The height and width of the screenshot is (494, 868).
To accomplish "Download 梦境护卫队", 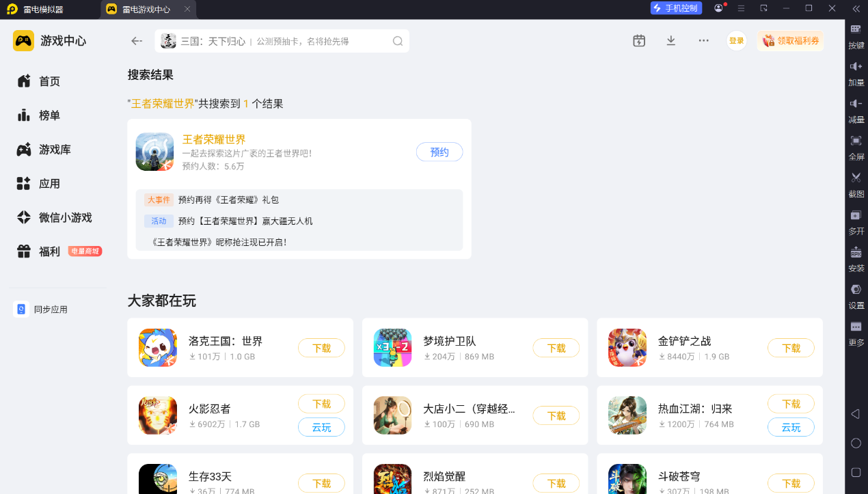I will pyautogui.click(x=556, y=348).
